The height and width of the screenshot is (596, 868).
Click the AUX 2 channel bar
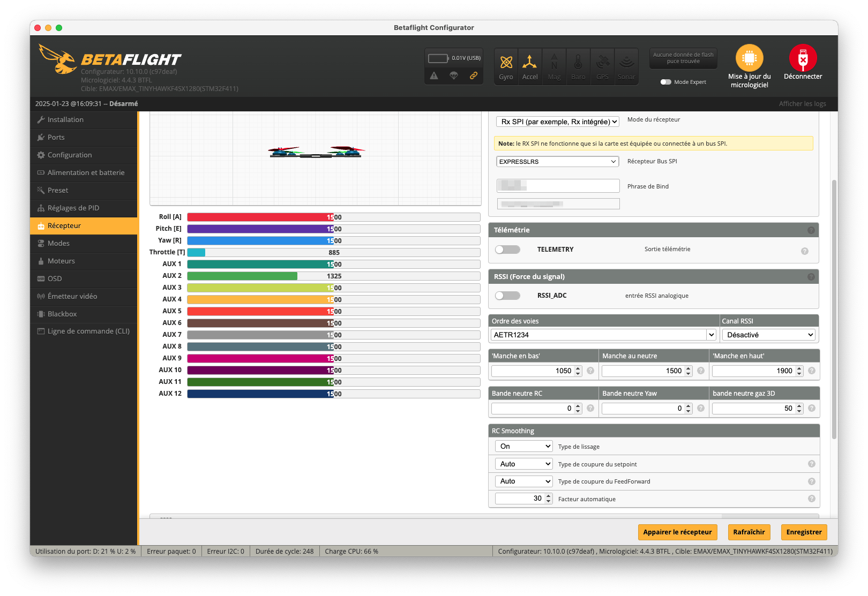333,276
